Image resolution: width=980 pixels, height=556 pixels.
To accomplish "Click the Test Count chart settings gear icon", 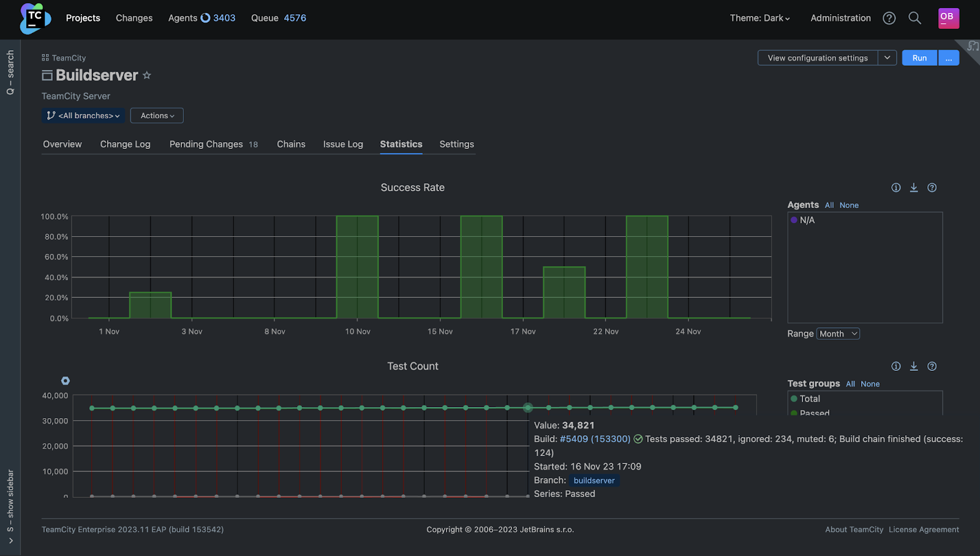I will [66, 381].
